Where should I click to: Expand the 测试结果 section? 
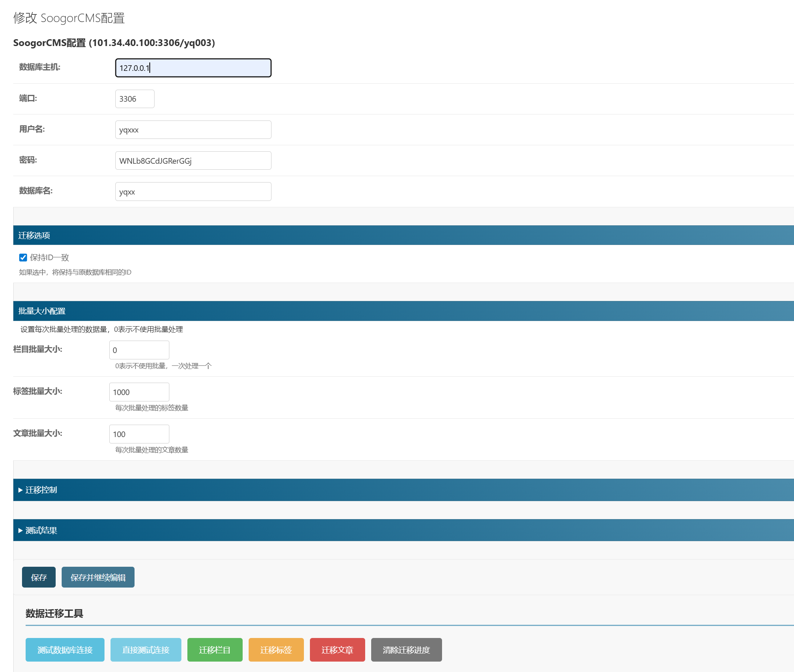[x=41, y=530]
